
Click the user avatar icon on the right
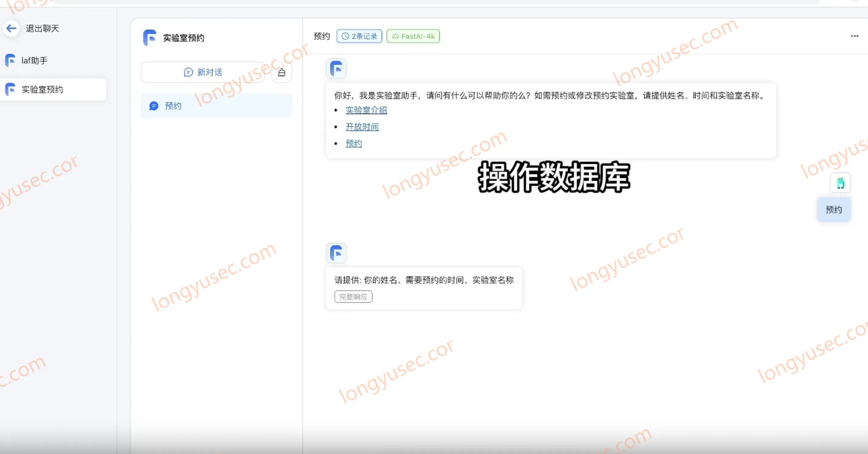coord(840,183)
